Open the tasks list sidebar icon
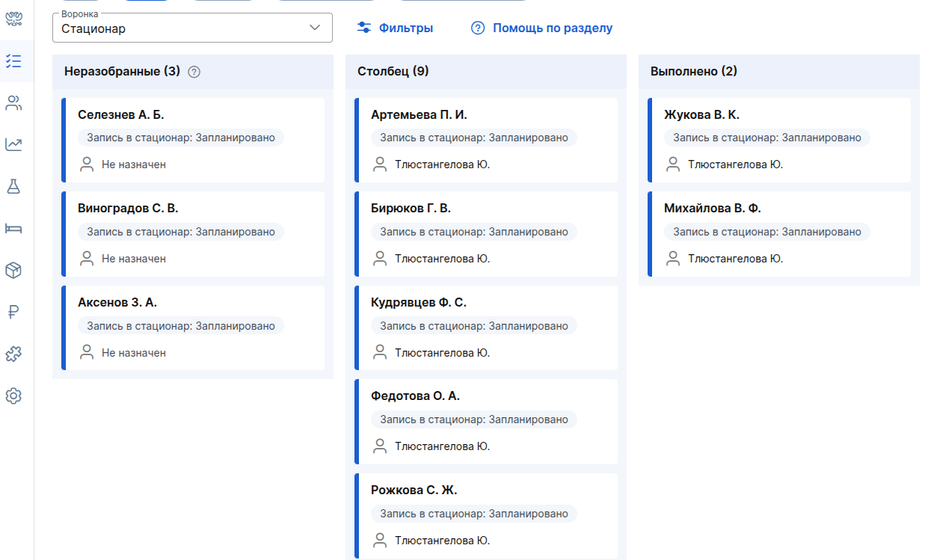 point(13,61)
